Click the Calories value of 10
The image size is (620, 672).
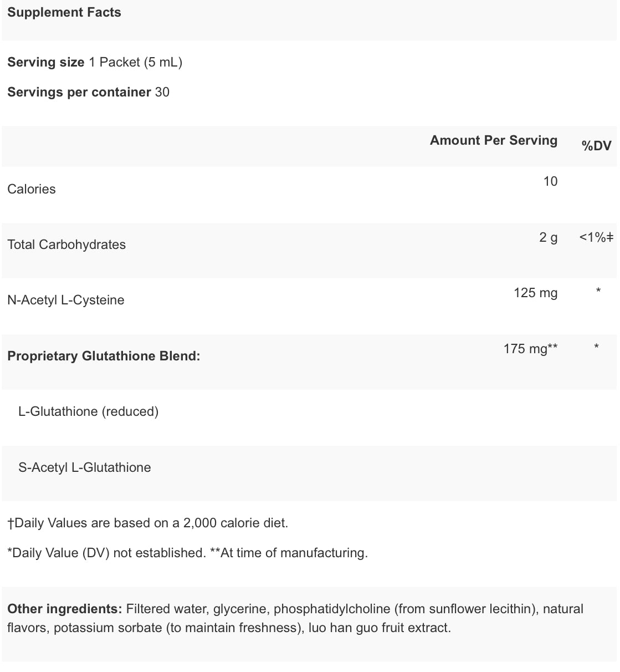[550, 181]
